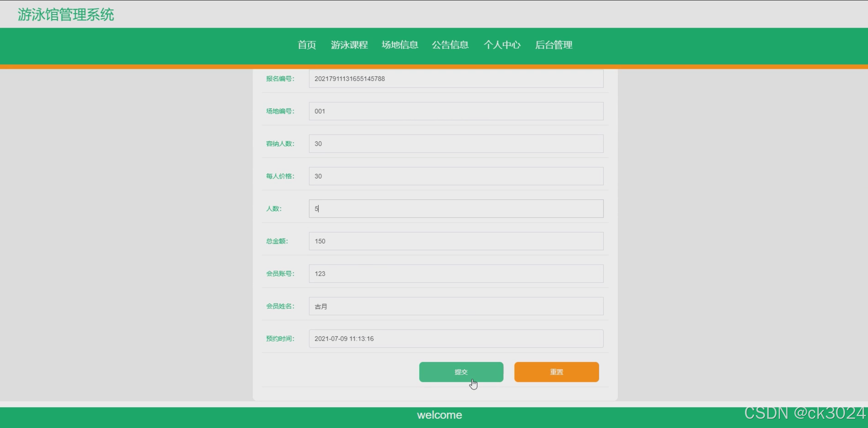Select the 预约时间 datetime input field
868x428 pixels.
(x=455, y=339)
